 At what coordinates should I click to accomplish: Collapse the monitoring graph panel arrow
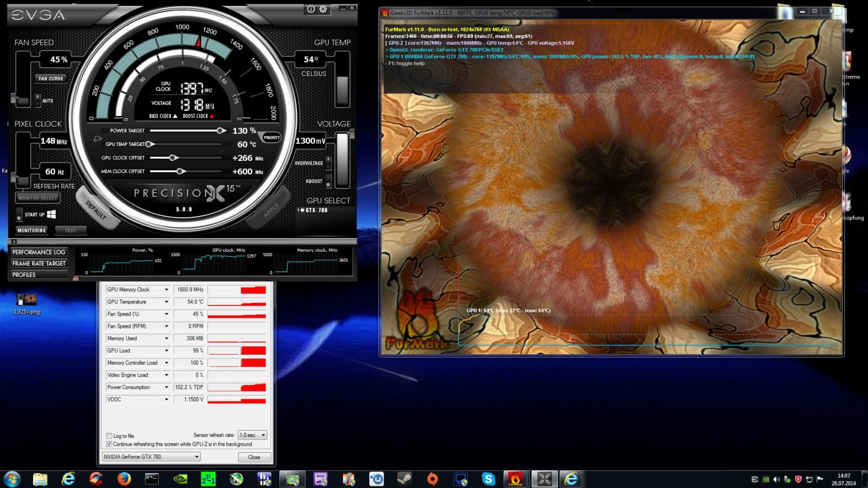(x=14, y=242)
